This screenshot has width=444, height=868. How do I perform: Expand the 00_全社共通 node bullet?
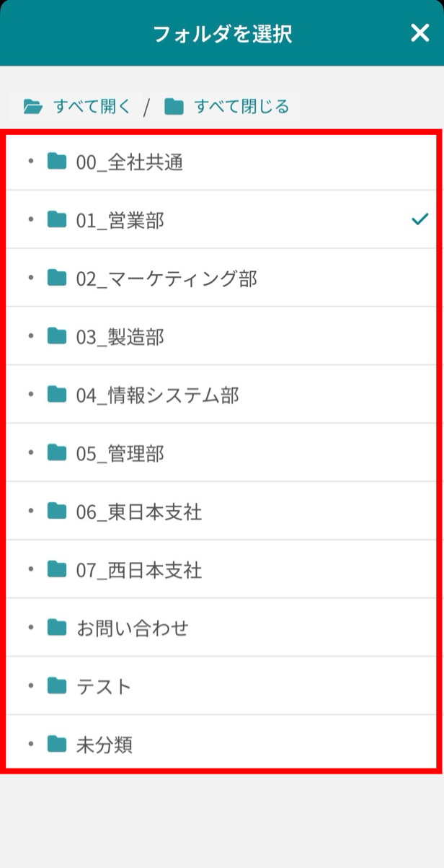(x=29, y=162)
